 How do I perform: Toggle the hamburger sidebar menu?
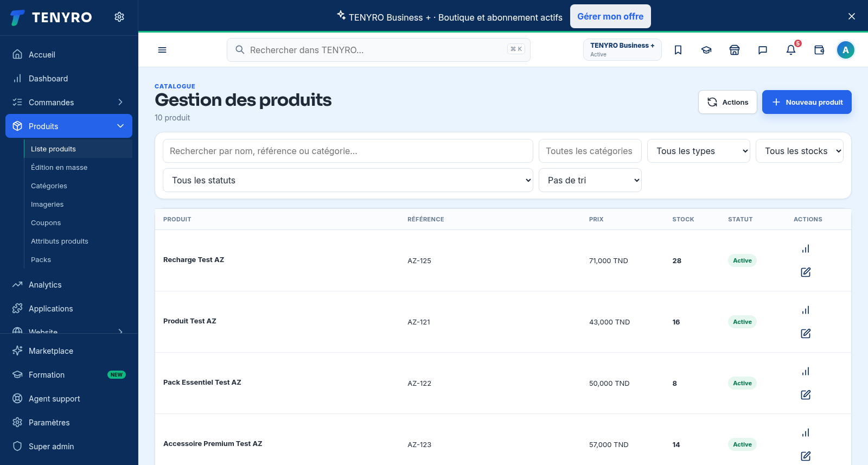coord(162,50)
